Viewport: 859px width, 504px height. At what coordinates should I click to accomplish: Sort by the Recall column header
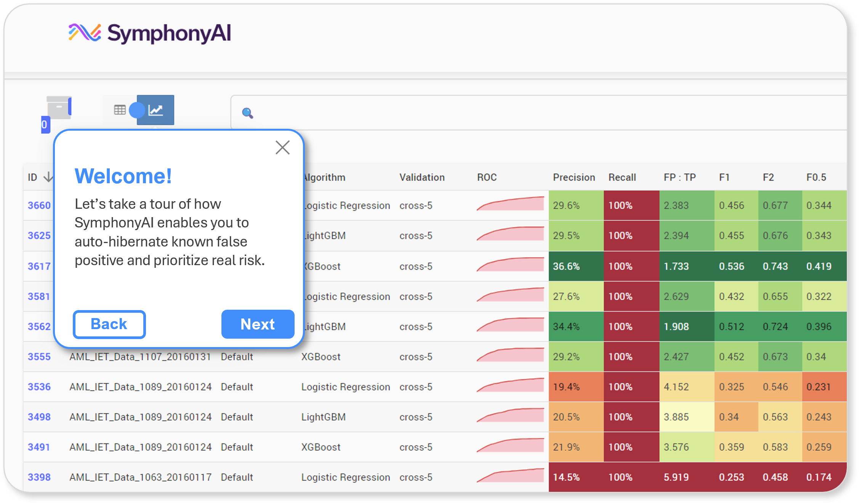(x=622, y=177)
